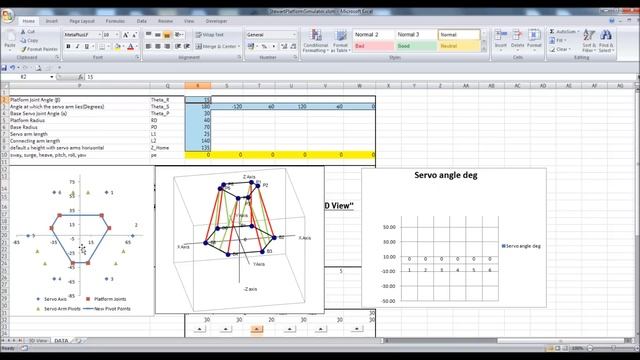Select the Normal 2 cell style
The width and height of the screenshot is (640, 360).
(373, 35)
